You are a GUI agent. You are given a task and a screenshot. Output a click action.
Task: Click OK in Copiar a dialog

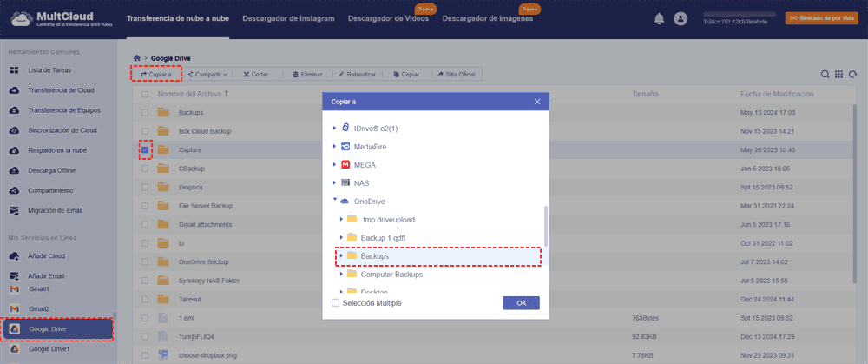521,303
